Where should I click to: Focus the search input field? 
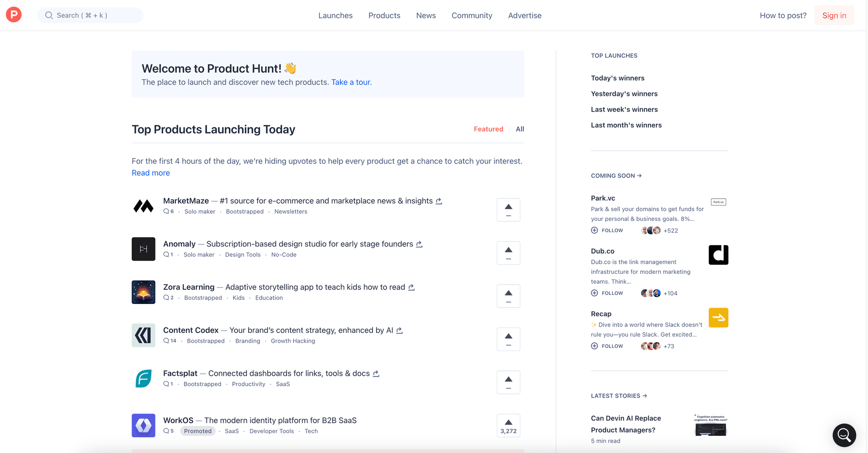click(x=90, y=15)
